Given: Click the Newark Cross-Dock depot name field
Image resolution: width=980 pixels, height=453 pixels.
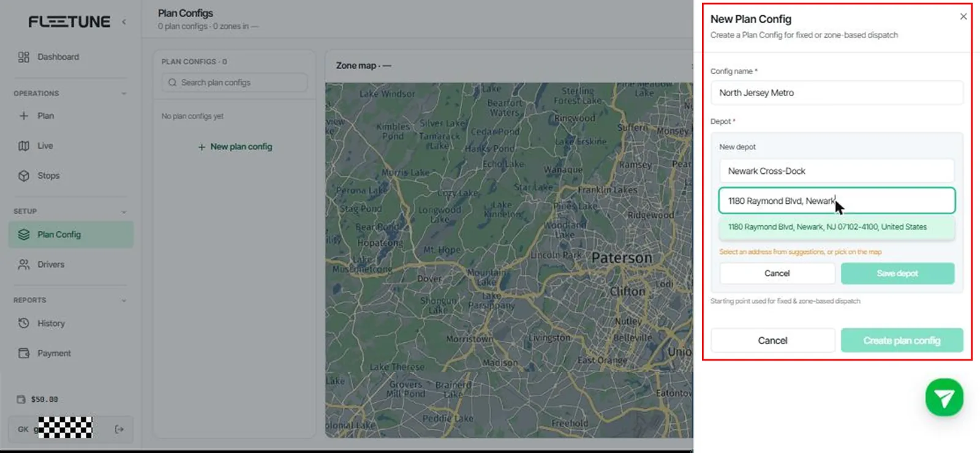Looking at the screenshot, I should pyautogui.click(x=837, y=171).
